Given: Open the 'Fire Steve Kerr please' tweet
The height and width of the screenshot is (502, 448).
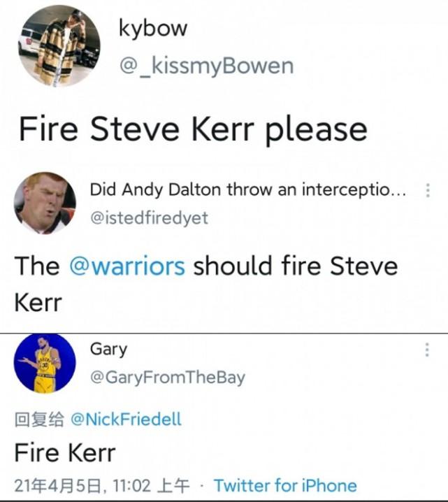Looking at the screenshot, I should [192, 129].
